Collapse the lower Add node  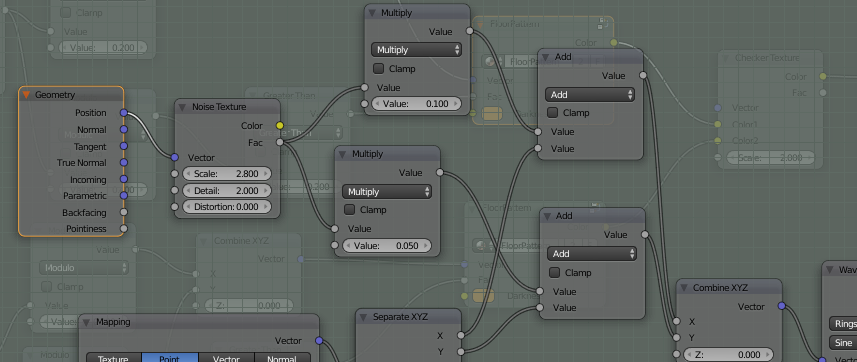548,217
